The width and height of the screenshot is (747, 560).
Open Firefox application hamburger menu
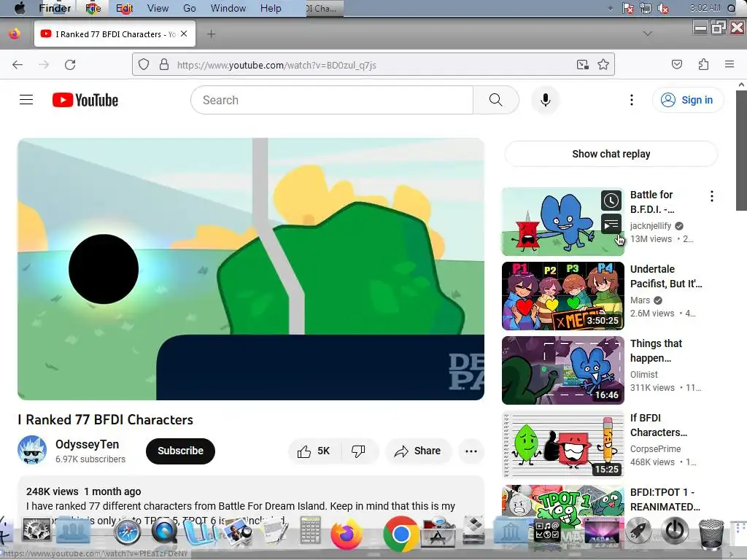coord(729,64)
